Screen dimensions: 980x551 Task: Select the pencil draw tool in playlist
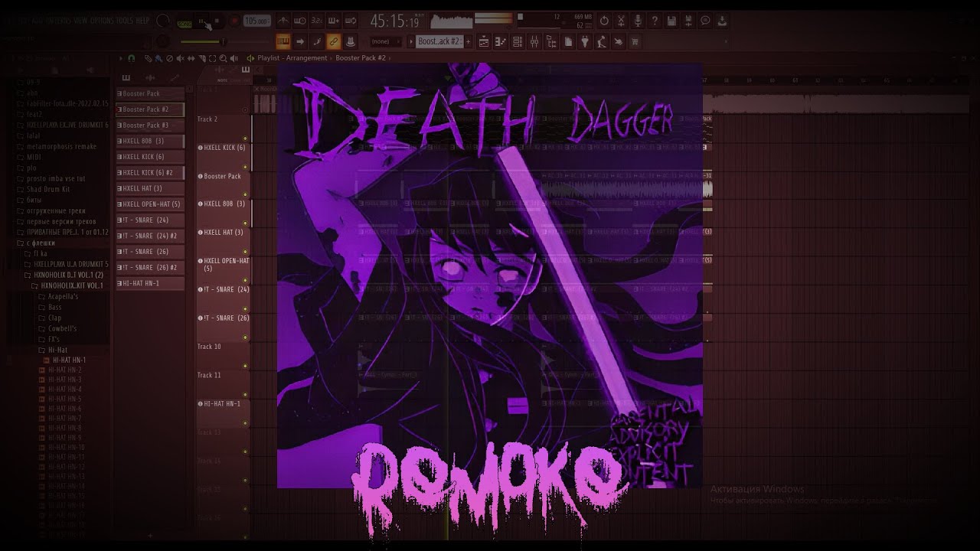148,58
